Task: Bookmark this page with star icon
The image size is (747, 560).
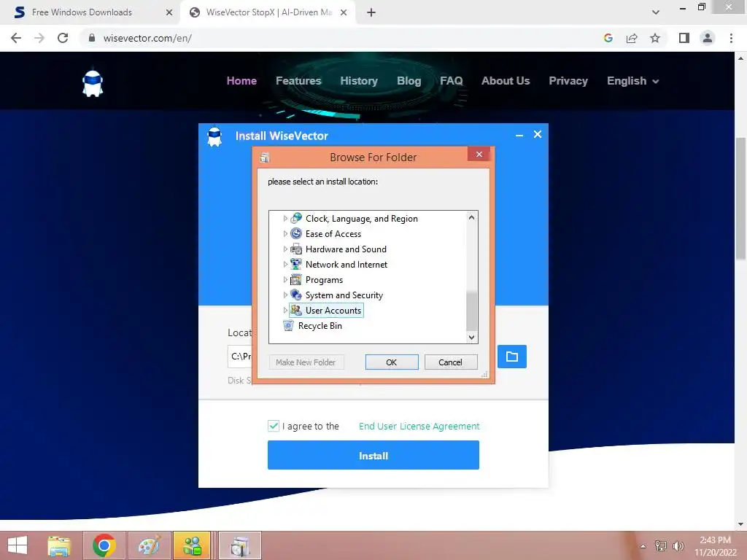Action: click(x=655, y=38)
